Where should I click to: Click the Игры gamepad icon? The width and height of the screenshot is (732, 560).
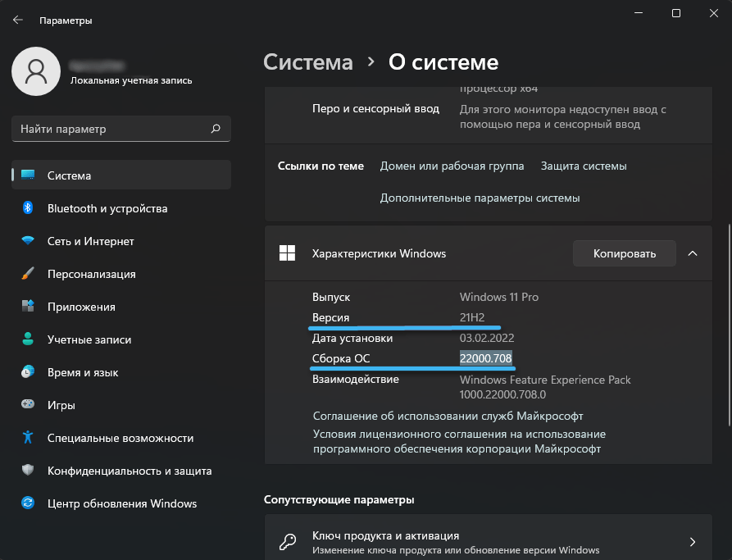[x=28, y=405]
